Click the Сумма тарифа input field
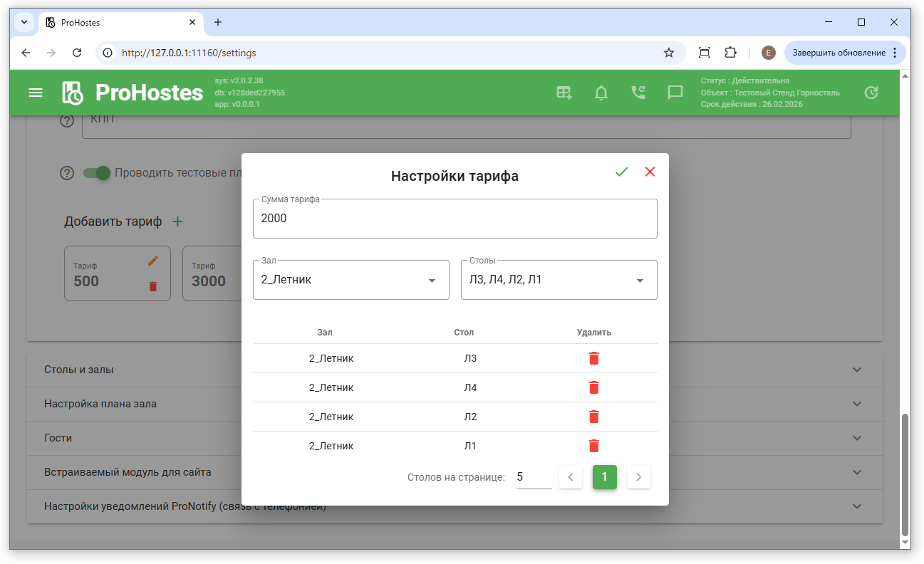 point(455,219)
